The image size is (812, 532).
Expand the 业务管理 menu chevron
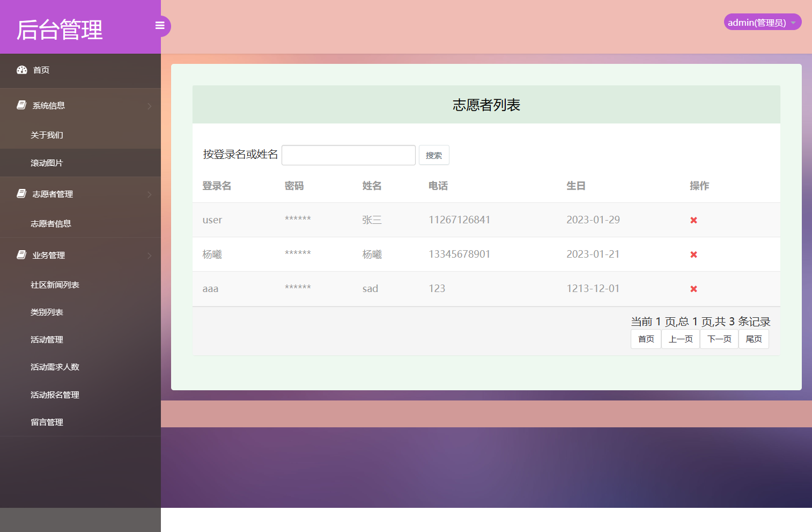[150, 256]
